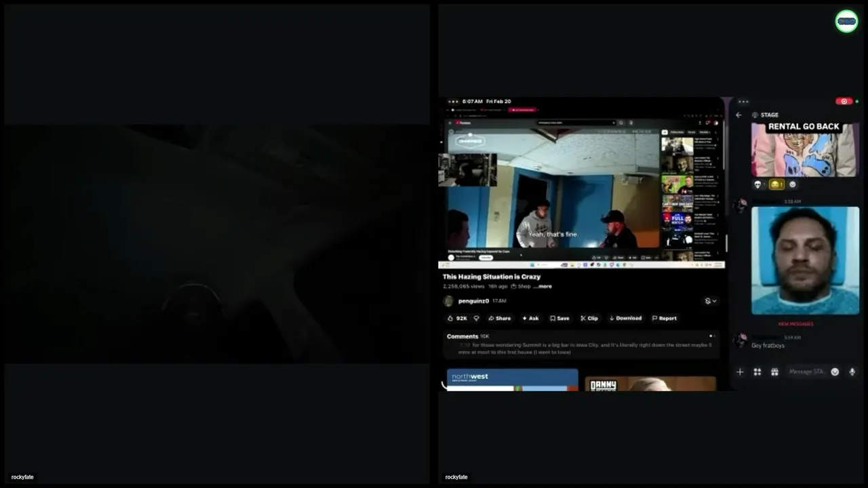Select the active red browser tab
This screenshot has width=868, height=488.
click(x=524, y=109)
